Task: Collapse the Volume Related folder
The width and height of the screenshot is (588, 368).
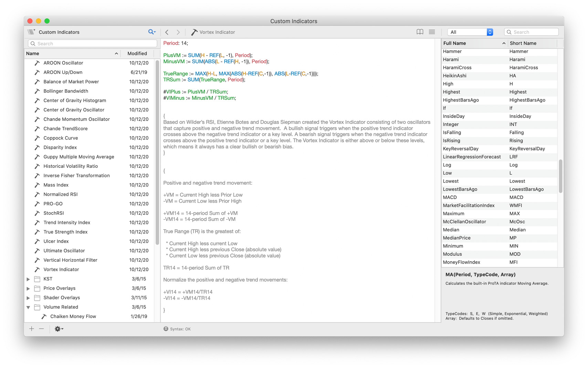Action: (28, 307)
